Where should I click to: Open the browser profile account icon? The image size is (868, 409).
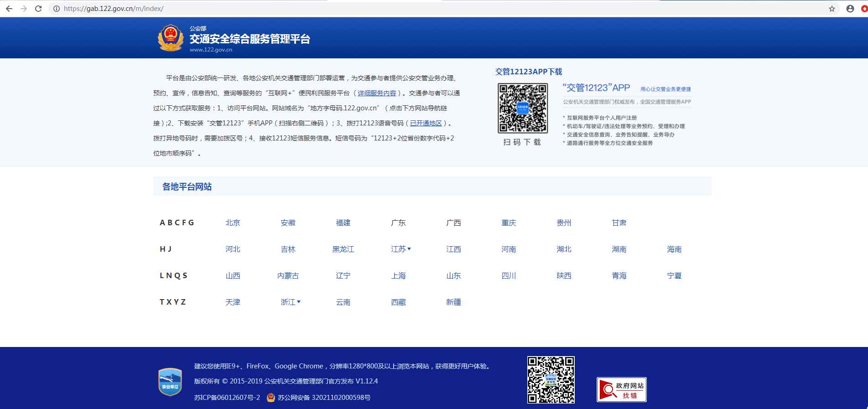tap(850, 9)
